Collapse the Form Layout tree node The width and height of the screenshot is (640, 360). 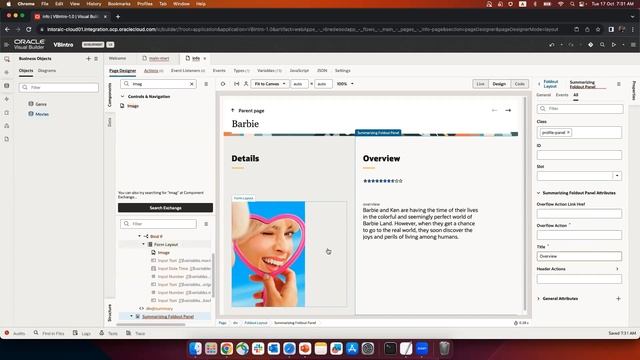pyautogui.click(x=143, y=244)
